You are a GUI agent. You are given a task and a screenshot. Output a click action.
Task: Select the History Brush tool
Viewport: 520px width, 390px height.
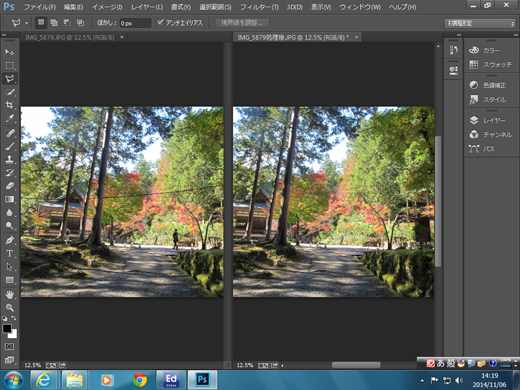(10, 173)
